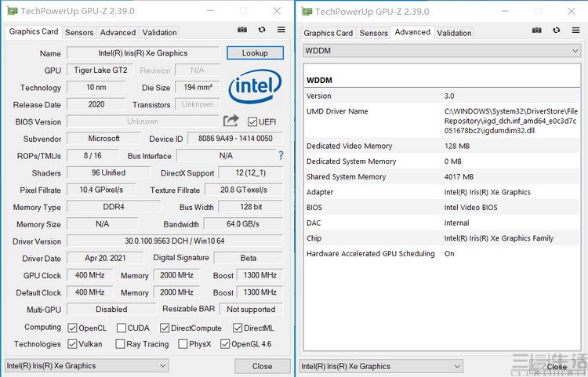Click GPU-Z app icon in right title bar
588x377 pixels.
tap(307, 12)
